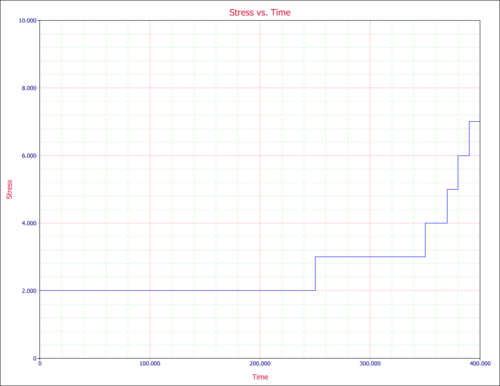Click the 6.000 y-axis tick label
Image resolution: width=500 pixels, height=386 pixels.
click(29, 156)
